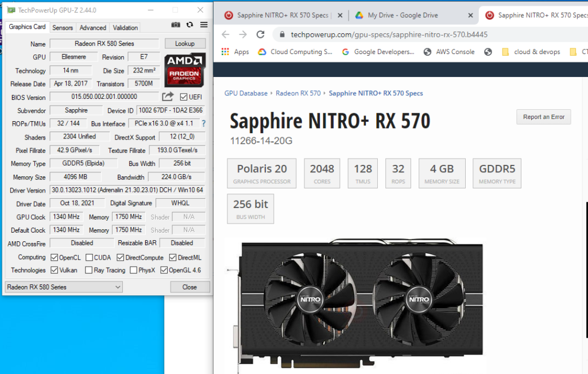Image resolution: width=588 pixels, height=374 pixels.
Task: Go forward in the browser
Action: pyautogui.click(x=243, y=34)
